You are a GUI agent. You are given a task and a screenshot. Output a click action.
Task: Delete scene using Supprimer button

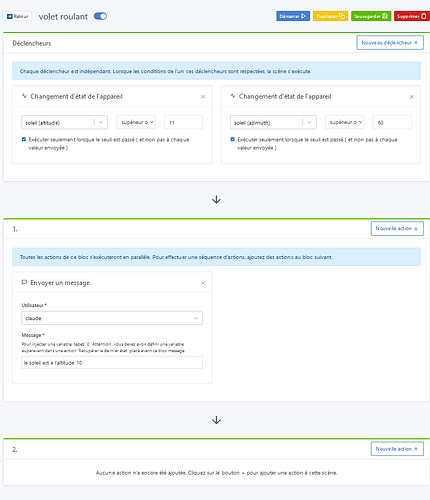coord(412,16)
